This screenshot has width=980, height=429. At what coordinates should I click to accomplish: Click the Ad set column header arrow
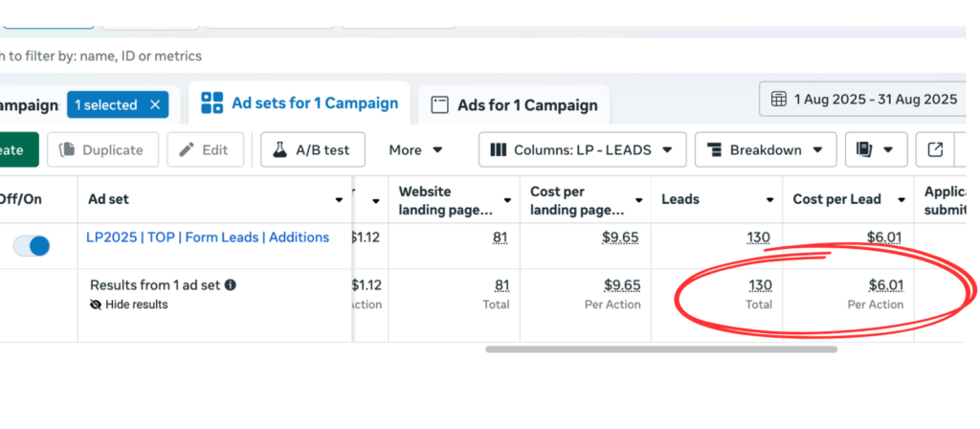(339, 200)
